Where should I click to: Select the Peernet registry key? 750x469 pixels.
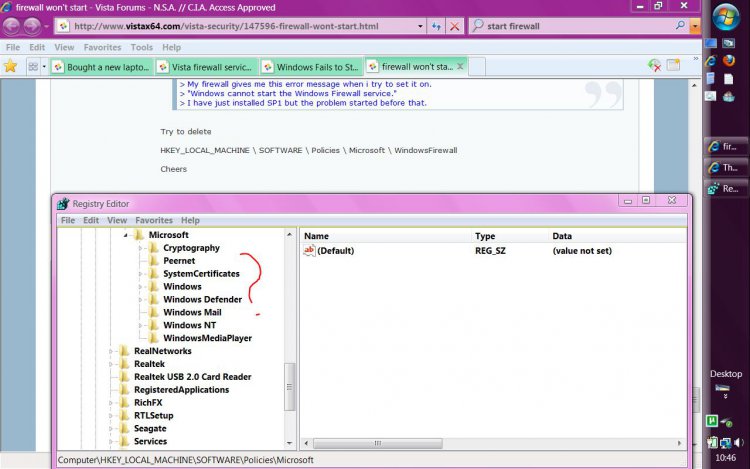(179, 261)
